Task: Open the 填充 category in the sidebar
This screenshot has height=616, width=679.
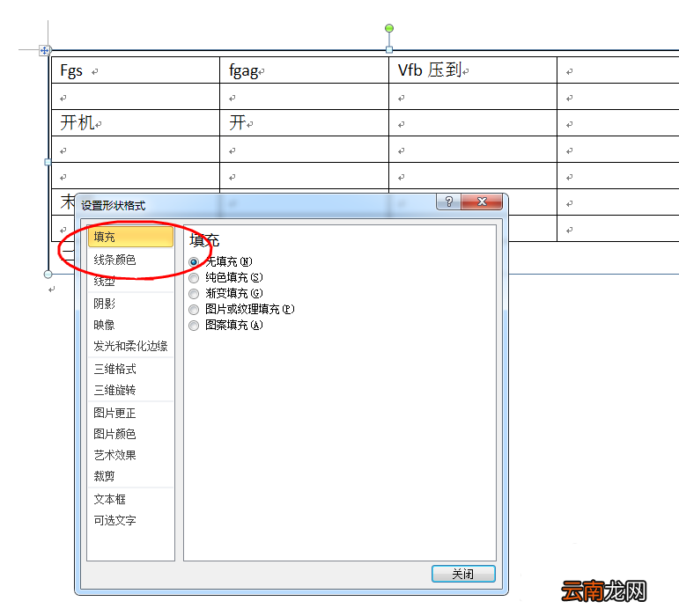Action: 130,237
